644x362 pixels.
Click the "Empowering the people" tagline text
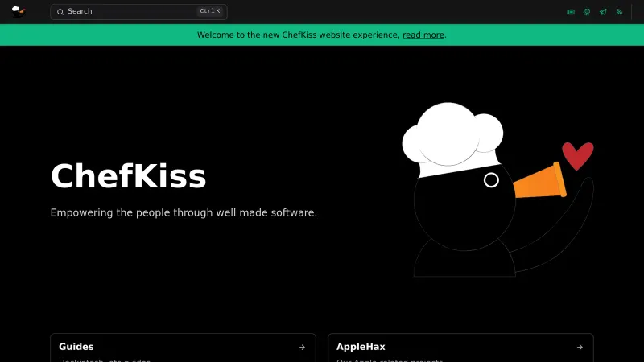pyautogui.click(x=184, y=213)
